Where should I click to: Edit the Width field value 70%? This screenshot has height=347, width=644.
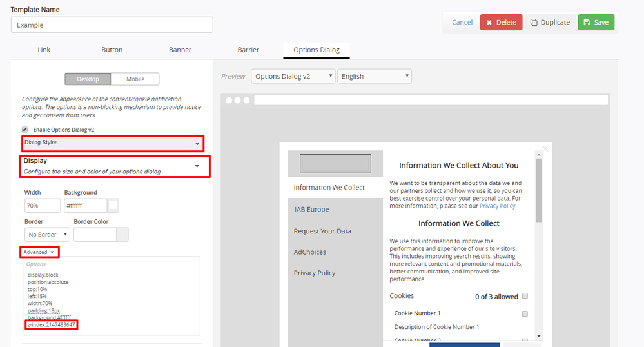[43, 206]
